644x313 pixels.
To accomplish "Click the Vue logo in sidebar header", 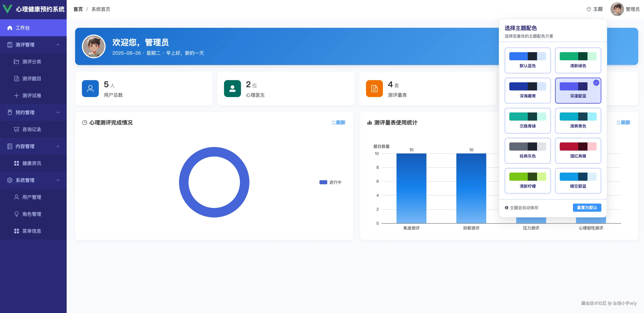I will [x=7, y=9].
